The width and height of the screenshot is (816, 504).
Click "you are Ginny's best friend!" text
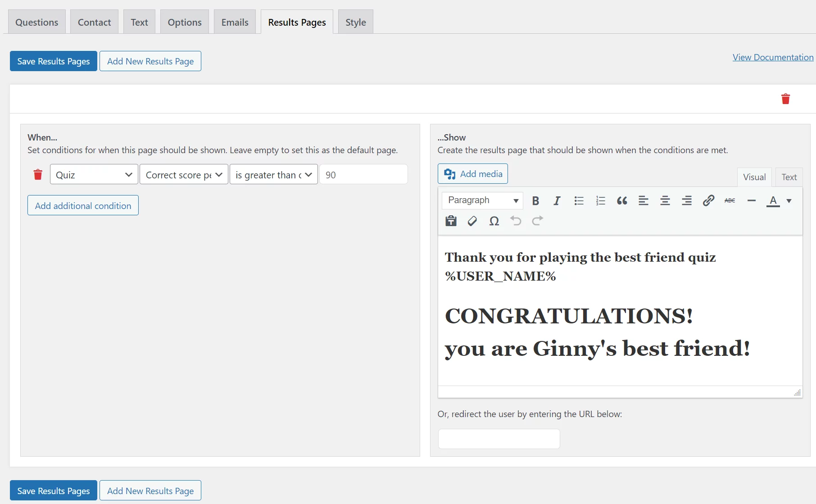pos(598,349)
